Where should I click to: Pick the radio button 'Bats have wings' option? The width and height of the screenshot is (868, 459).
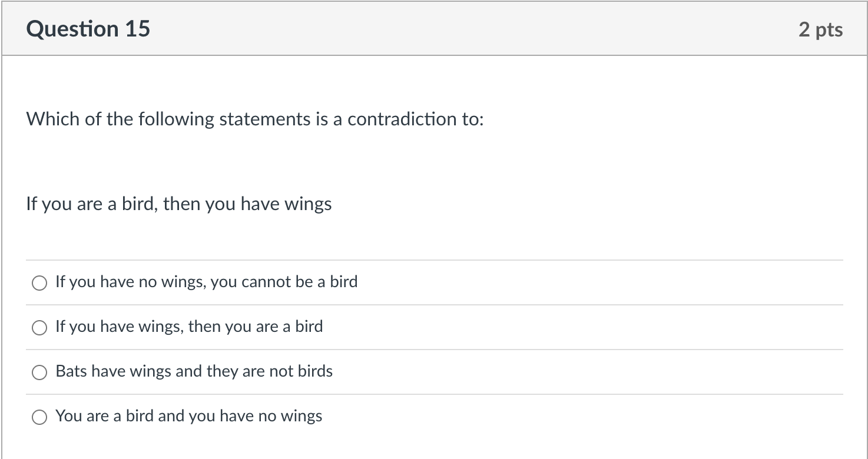click(x=39, y=372)
